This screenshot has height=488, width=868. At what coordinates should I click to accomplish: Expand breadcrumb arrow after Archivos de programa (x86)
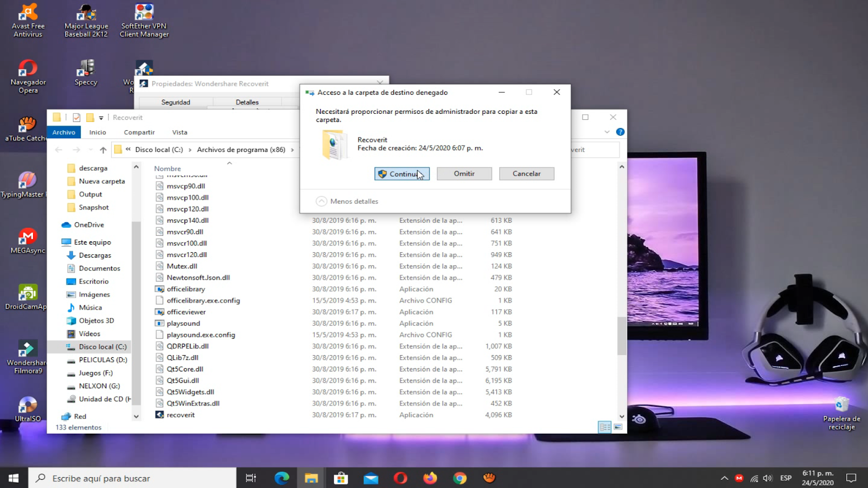pos(292,150)
